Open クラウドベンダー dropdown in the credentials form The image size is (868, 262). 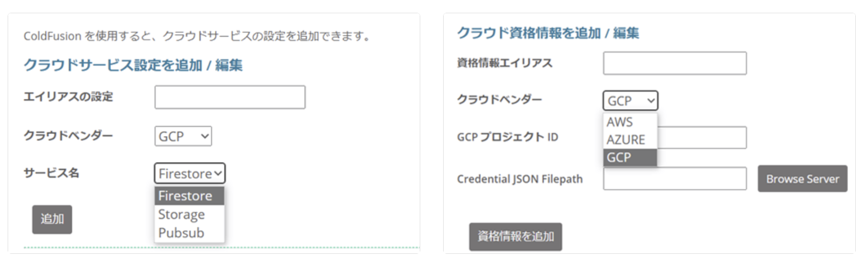click(630, 100)
